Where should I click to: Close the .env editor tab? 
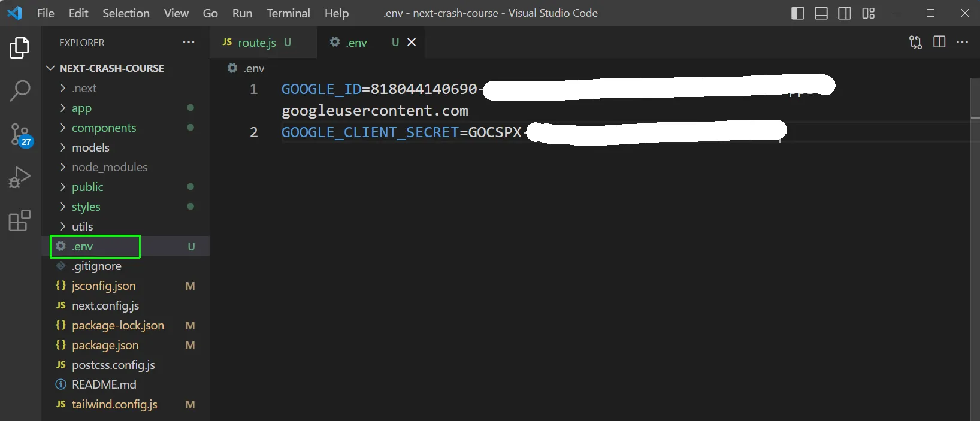pyautogui.click(x=412, y=42)
